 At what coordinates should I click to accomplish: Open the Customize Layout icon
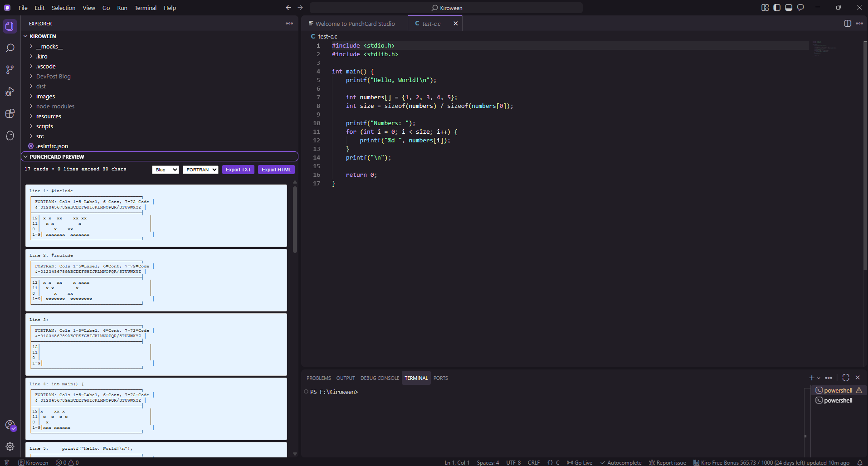point(765,8)
